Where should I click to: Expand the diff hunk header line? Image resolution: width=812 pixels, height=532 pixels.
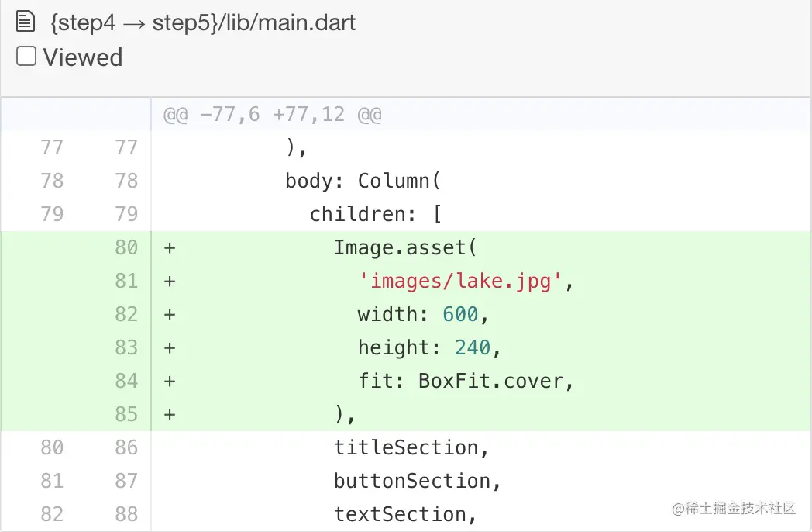(x=272, y=116)
